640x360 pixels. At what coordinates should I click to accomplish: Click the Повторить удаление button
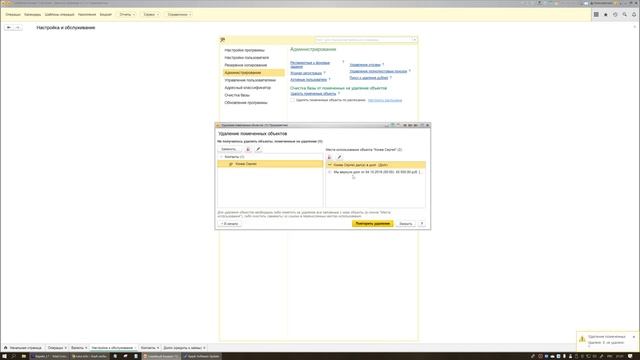(x=372, y=224)
